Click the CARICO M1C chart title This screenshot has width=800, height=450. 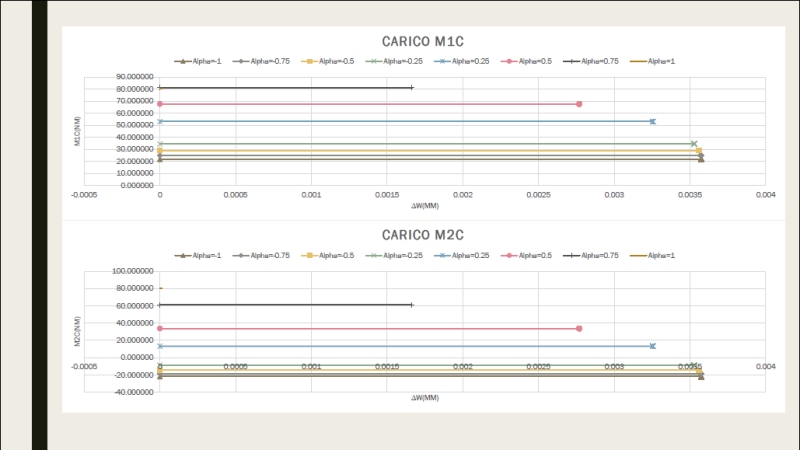(423, 42)
